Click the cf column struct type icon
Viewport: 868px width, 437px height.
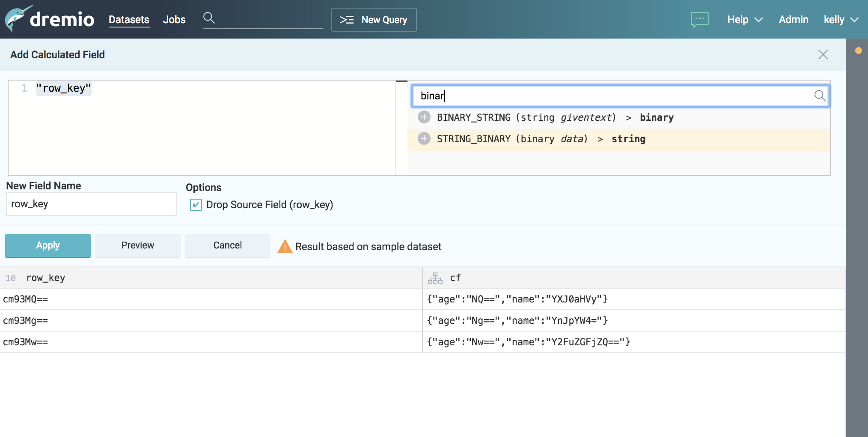coord(435,278)
